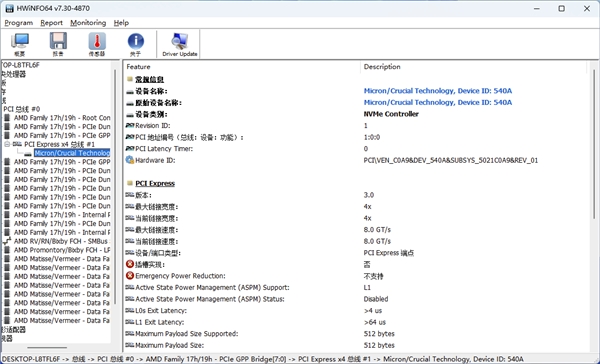This screenshot has height=364, width=600.
Task: Click the icon beside L1 Exit Latency row
Action: point(130,322)
